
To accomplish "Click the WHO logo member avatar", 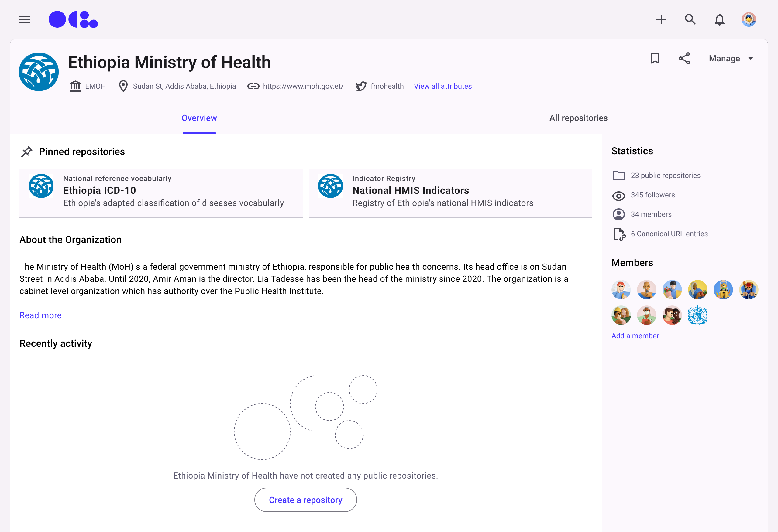I will [697, 315].
